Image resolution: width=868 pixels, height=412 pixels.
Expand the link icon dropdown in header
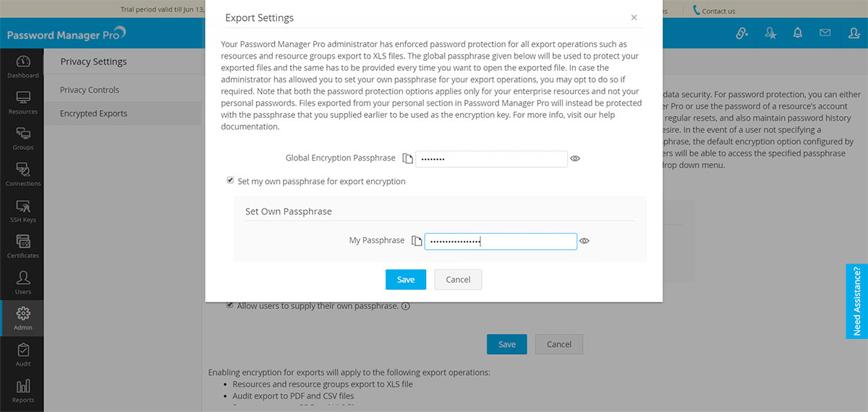click(x=742, y=33)
